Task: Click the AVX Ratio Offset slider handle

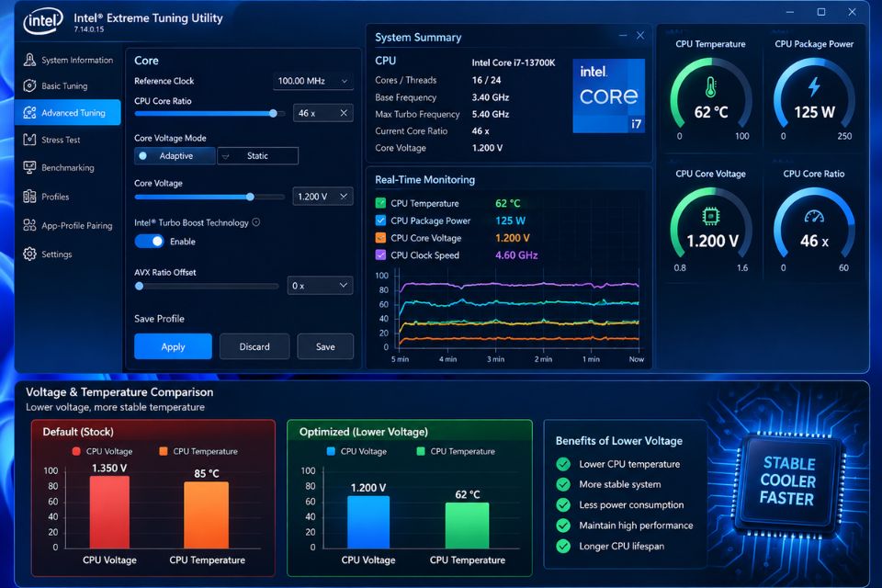Action: click(x=139, y=286)
